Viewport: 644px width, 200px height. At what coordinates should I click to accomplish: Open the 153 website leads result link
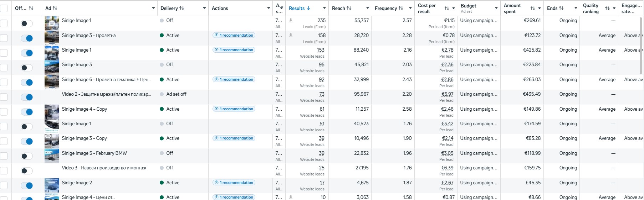tap(321, 50)
